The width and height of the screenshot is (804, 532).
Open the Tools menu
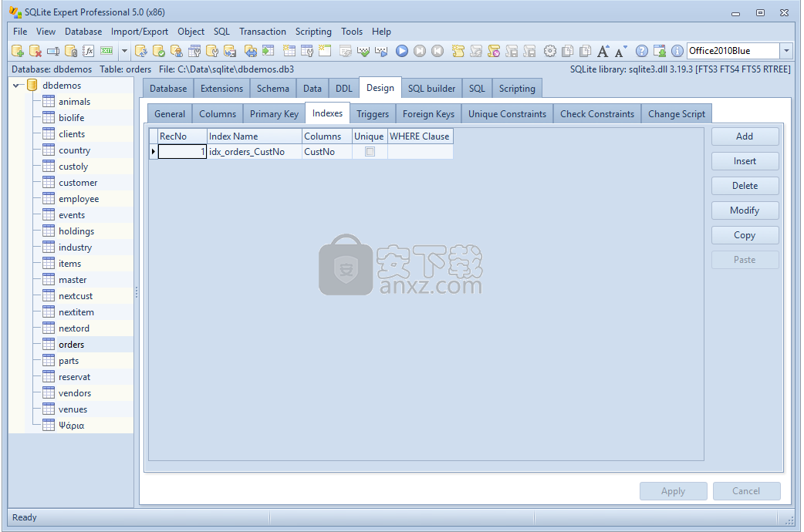352,32
